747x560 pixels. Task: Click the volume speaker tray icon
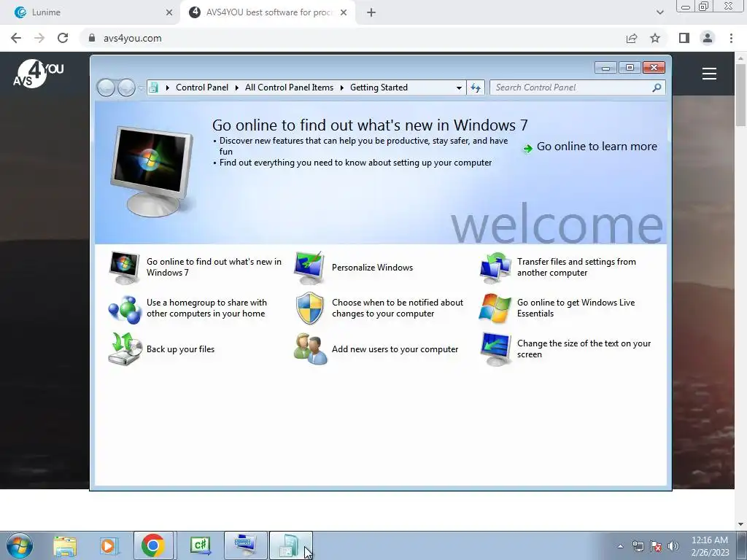(673, 546)
